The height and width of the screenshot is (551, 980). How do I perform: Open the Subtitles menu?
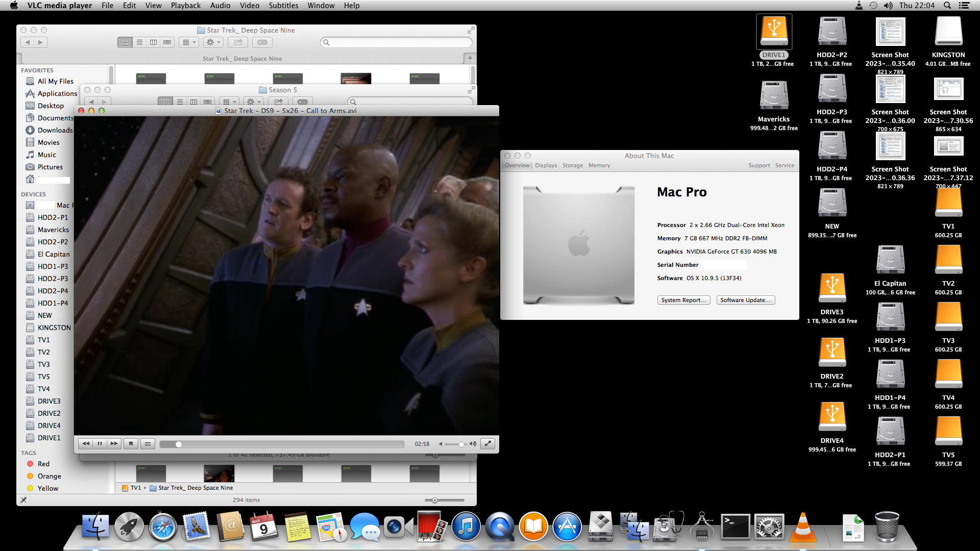tap(283, 6)
